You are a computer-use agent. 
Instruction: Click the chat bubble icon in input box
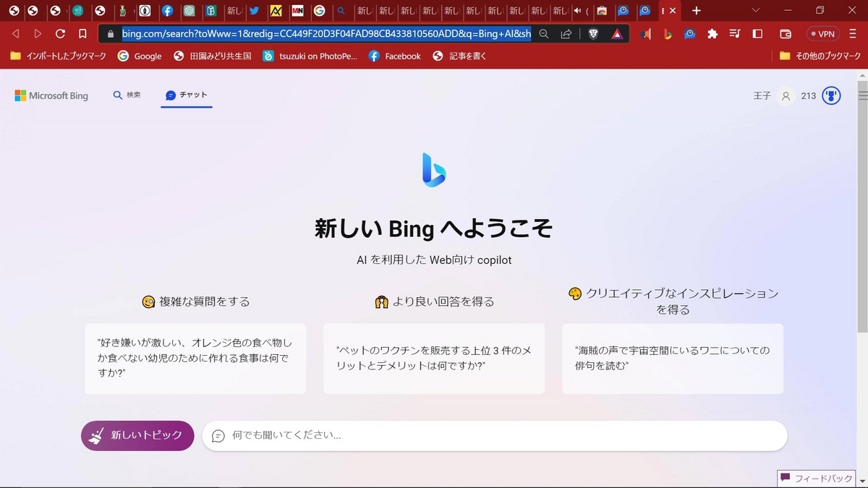click(218, 436)
